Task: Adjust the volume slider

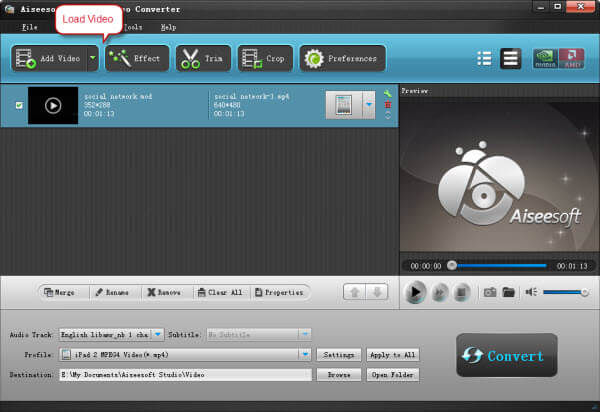Action: (x=566, y=293)
